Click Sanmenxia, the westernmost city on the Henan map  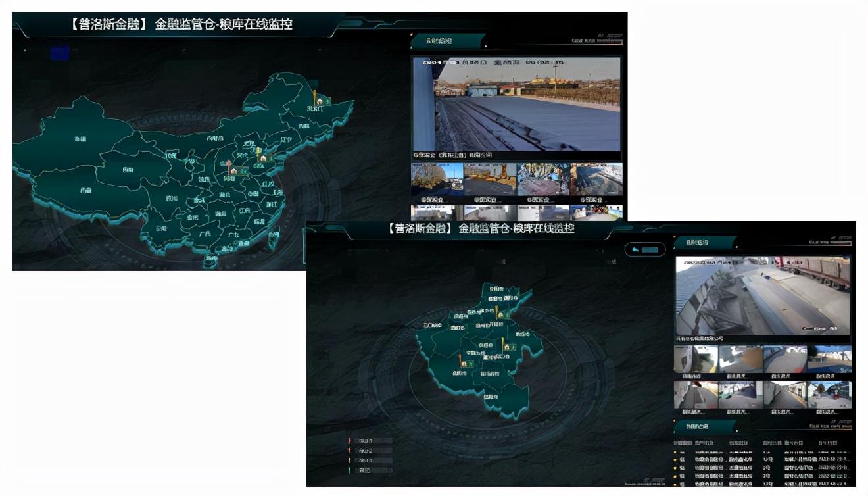click(x=432, y=325)
